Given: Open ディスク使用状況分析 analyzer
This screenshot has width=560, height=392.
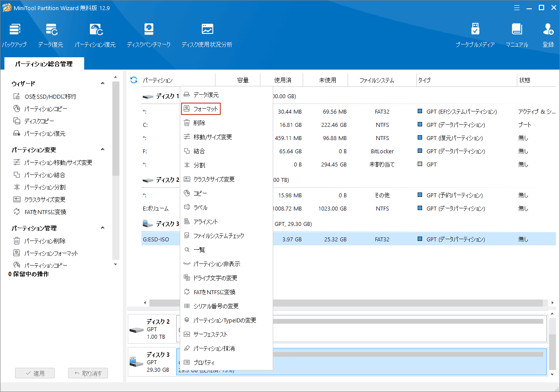Looking at the screenshot, I should [x=207, y=35].
